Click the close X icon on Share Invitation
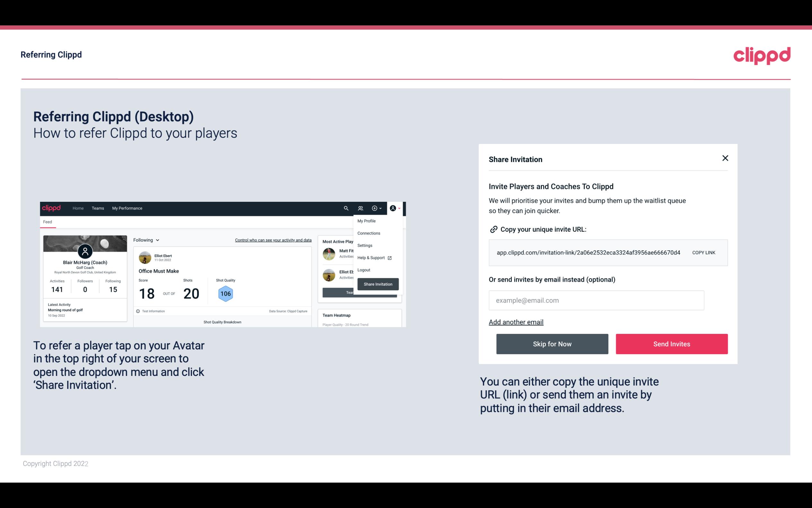 pos(725,158)
